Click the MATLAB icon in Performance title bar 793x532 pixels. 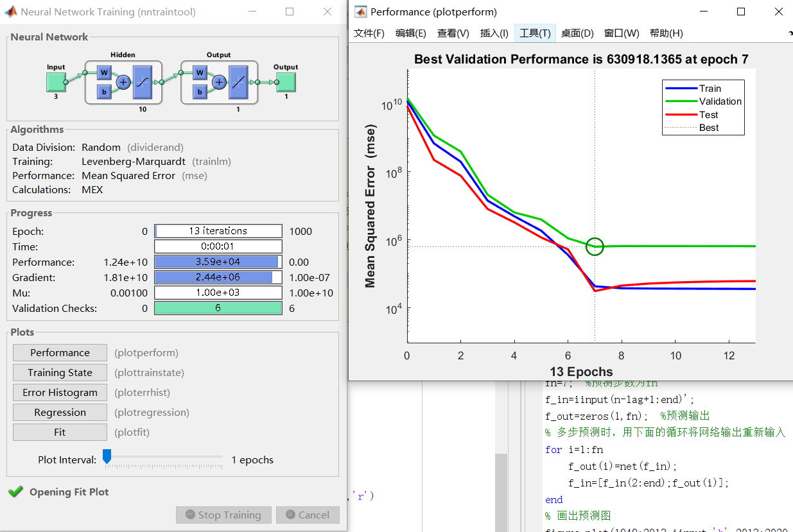pyautogui.click(x=361, y=12)
